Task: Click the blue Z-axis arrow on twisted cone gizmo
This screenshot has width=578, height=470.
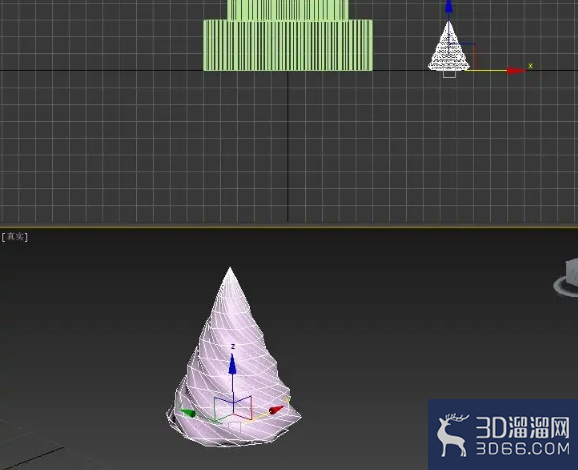Action: pyautogui.click(x=232, y=364)
